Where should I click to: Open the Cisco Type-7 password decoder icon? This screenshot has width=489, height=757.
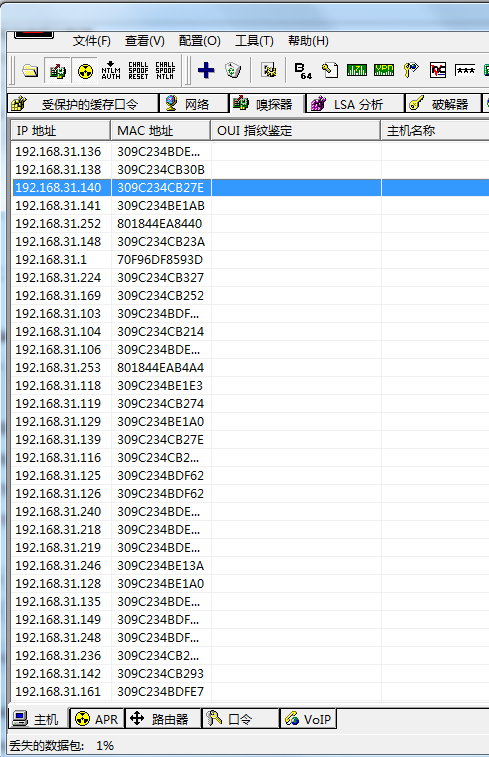[x=357, y=70]
